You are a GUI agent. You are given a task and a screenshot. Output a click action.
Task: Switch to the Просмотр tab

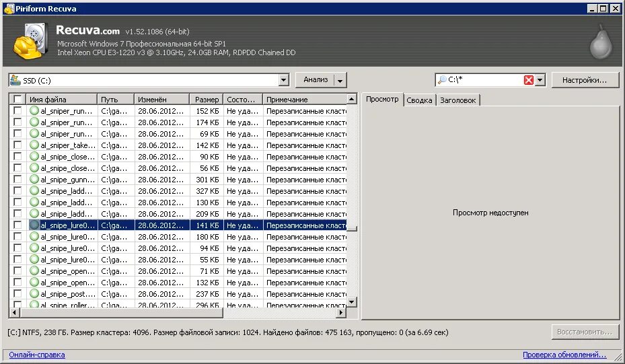382,100
